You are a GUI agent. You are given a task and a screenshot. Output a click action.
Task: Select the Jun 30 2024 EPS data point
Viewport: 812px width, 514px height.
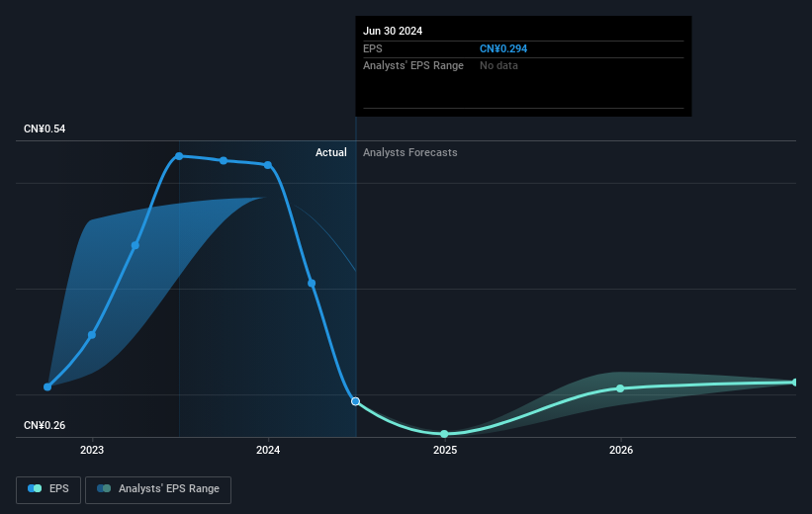(x=355, y=401)
